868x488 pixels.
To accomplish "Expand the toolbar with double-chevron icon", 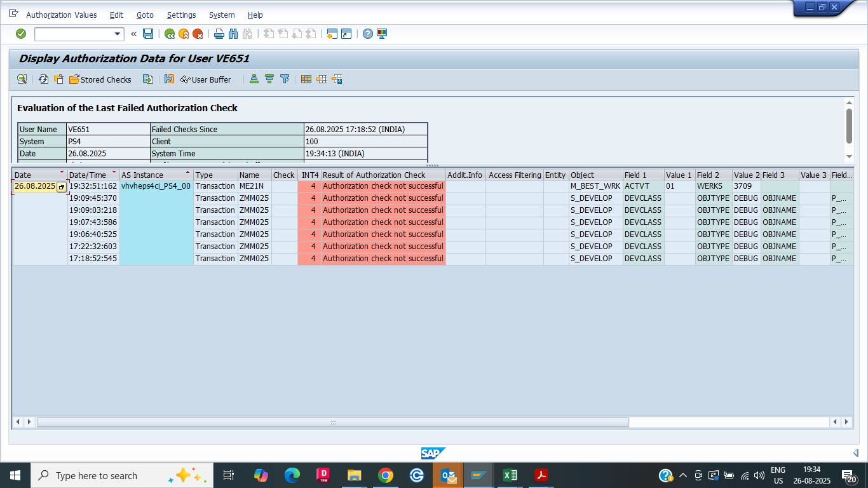I will tap(134, 34).
